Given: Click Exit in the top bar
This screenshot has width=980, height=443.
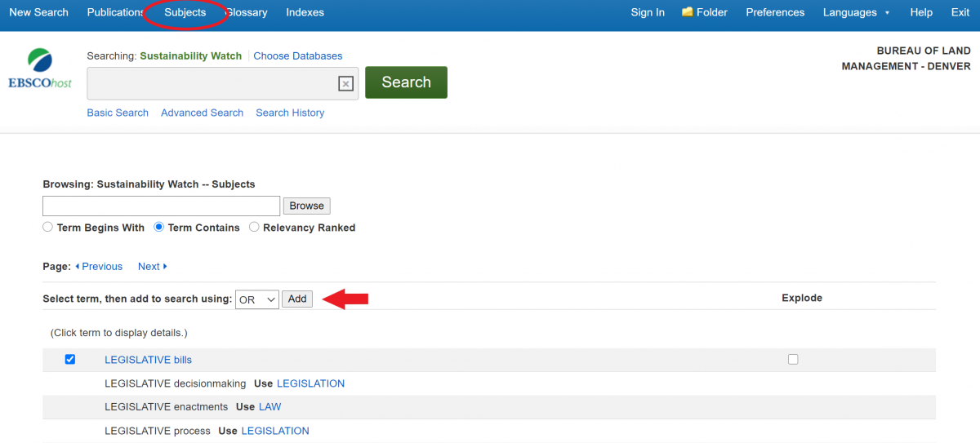Looking at the screenshot, I should tap(960, 12).
